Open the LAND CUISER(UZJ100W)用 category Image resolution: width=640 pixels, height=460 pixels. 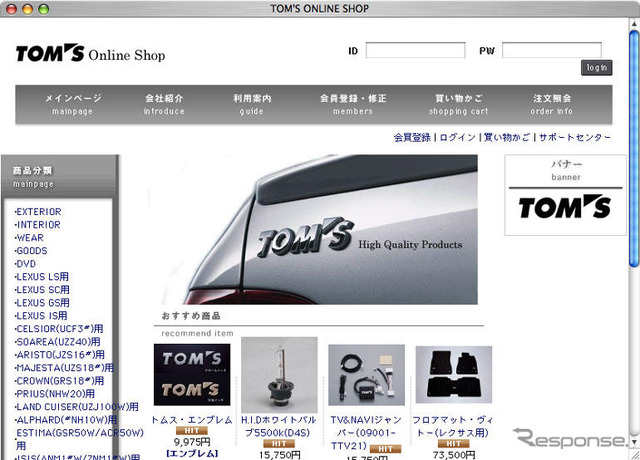pos(77,407)
